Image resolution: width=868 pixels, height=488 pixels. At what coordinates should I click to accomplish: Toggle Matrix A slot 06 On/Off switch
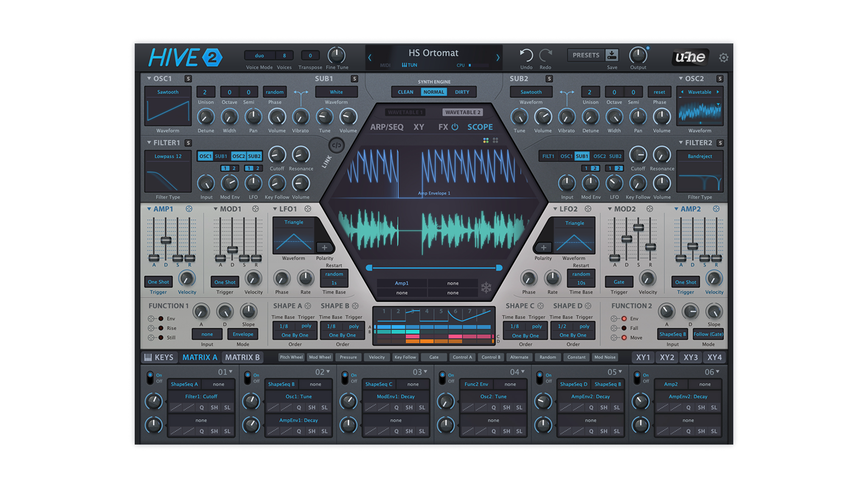(637, 378)
